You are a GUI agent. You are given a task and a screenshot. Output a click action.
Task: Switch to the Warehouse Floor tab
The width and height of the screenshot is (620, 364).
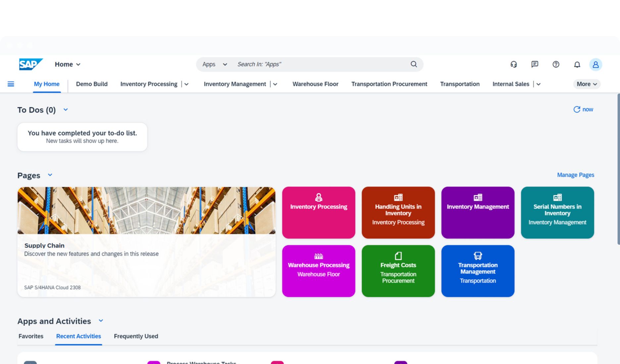point(315,84)
